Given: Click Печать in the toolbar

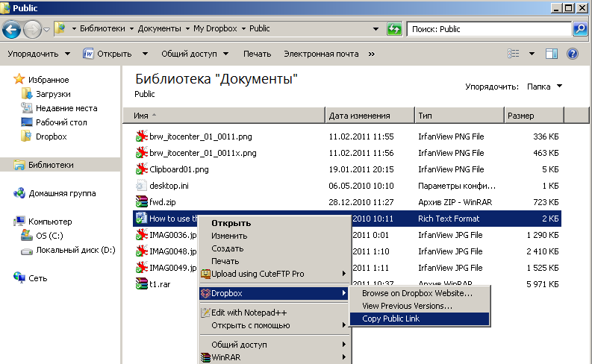Looking at the screenshot, I should pyautogui.click(x=257, y=54).
